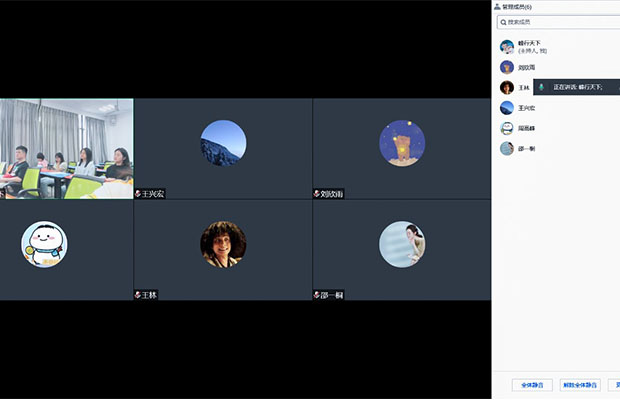Select 邵一桐 in the member list
The width and height of the screenshot is (620, 400).
click(x=526, y=148)
